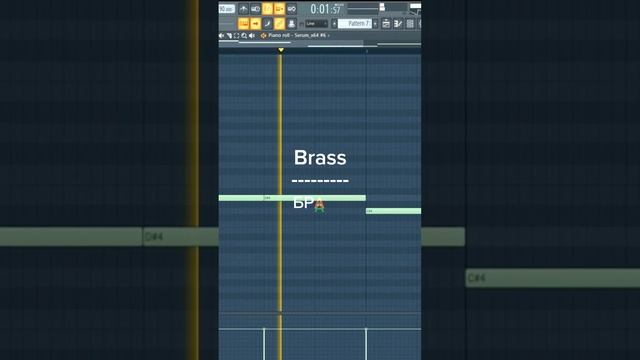This screenshot has width=640, height=360.
Task: Choose the select tool in piano roll
Action: 236,36
